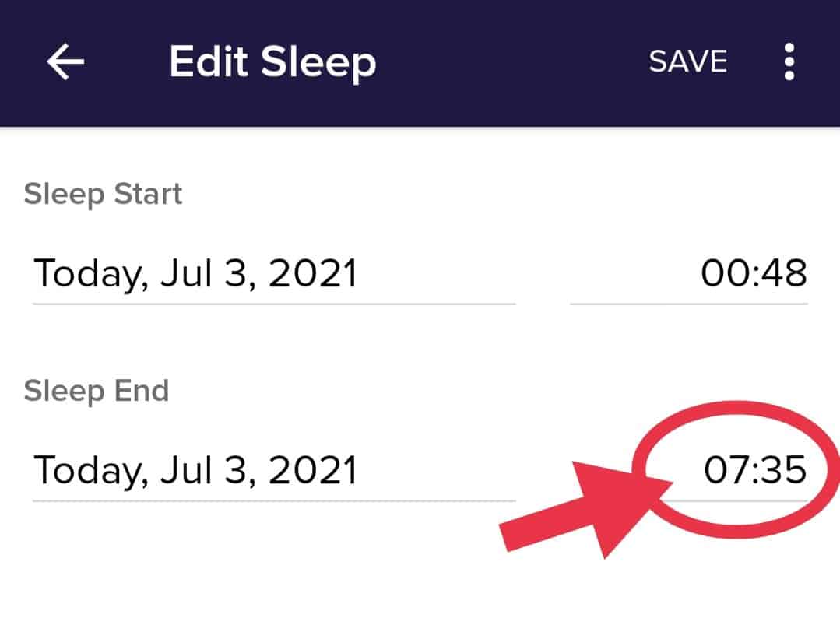Edit the Sleep Start date field
The image size is (840, 618).
pyautogui.click(x=195, y=274)
